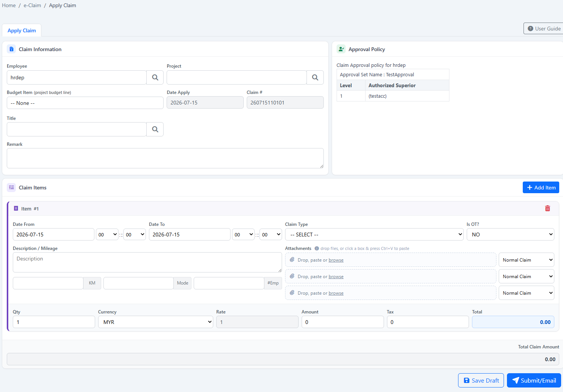Click the Date To date field

(x=190, y=235)
